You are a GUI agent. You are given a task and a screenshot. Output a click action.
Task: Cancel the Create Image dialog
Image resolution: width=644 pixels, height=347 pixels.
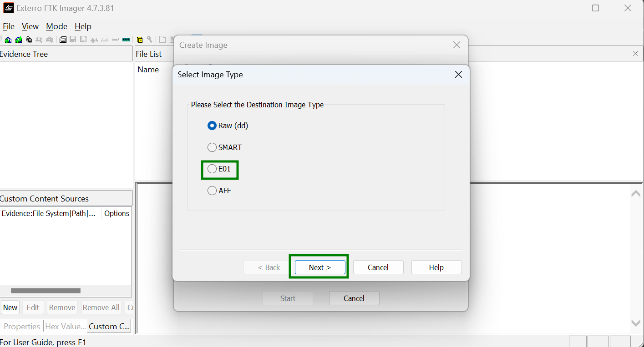click(354, 298)
